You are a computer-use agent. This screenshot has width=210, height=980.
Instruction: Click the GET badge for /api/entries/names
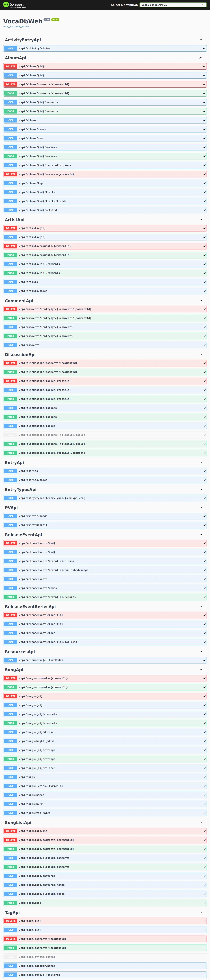coord(11,480)
